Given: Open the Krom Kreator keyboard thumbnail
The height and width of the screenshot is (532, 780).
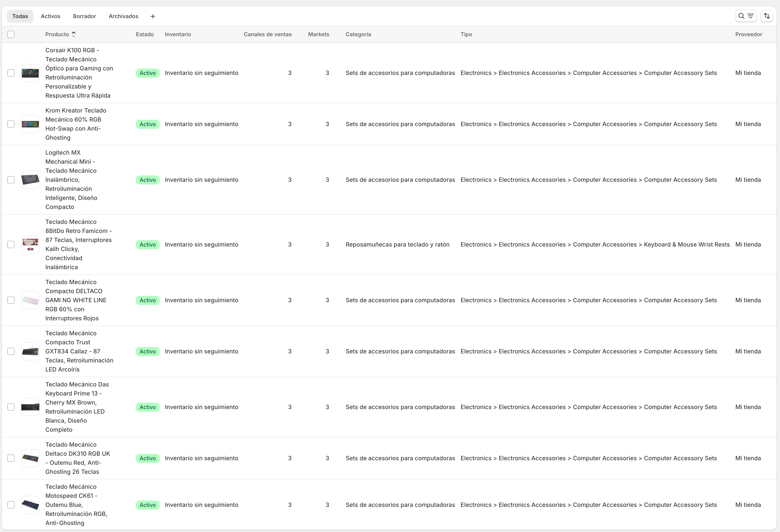Looking at the screenshot, I should coord(30,124).
